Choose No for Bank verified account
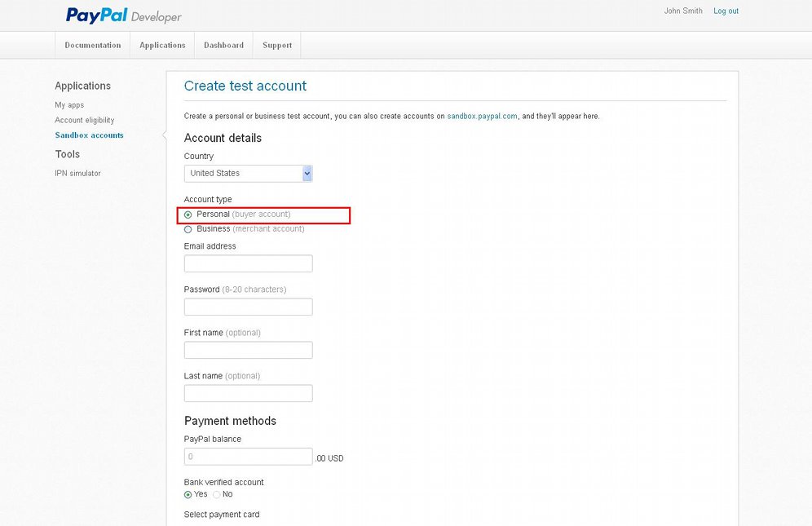The width and height of the screenshot is (812, 526). (x=217, y=495)
